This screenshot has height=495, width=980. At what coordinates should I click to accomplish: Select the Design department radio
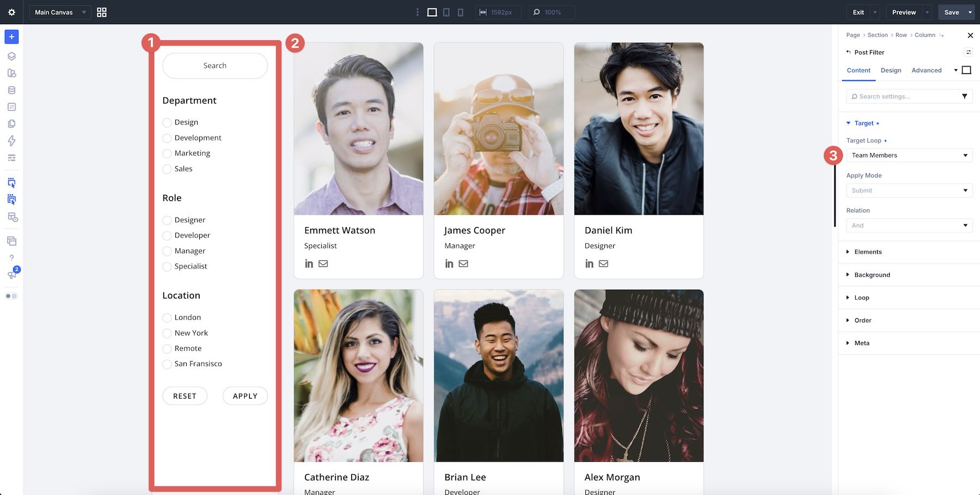[167, 123]
